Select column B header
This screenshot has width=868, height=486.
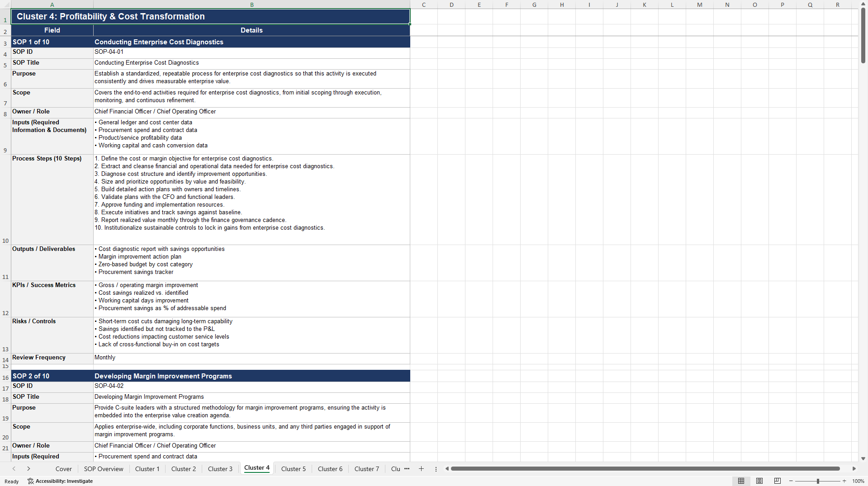[251, 5]
